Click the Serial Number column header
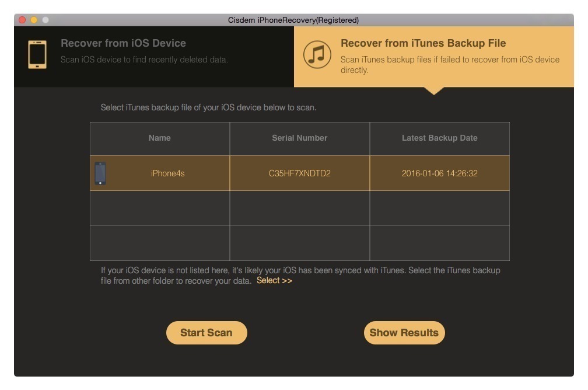Image resolution: width=588 pixels, height=390 pixels. tap(300, 138)
